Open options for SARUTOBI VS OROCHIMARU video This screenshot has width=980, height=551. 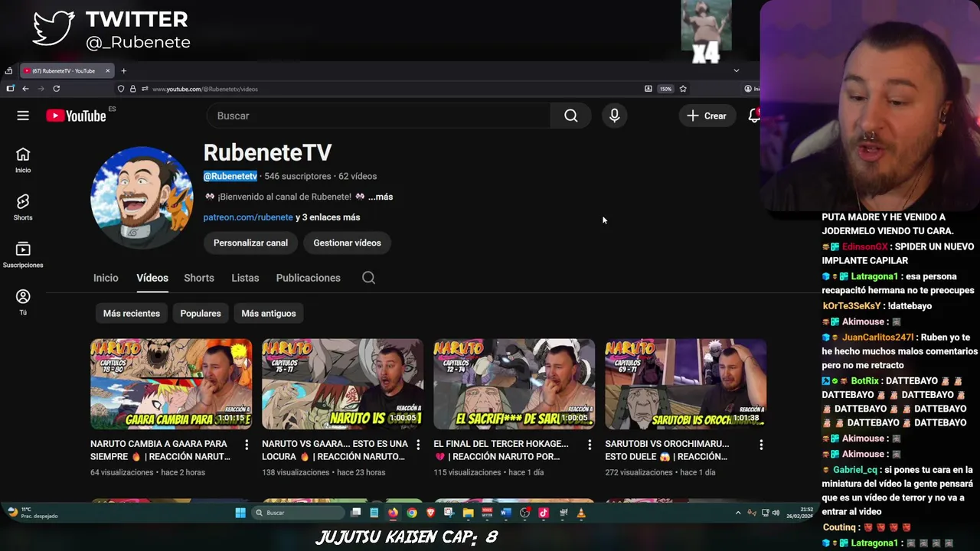[761, 445]
